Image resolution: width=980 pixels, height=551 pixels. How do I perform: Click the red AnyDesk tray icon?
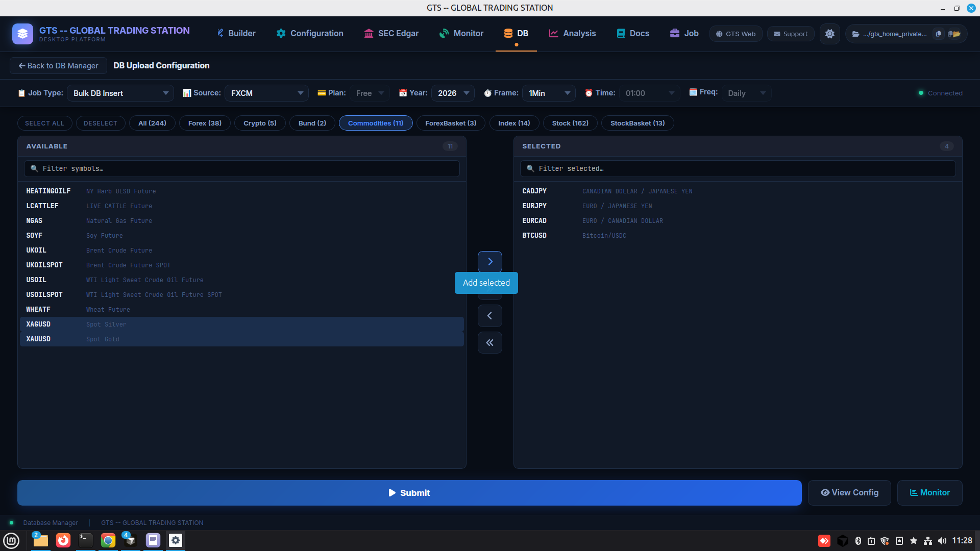point(824,541)
